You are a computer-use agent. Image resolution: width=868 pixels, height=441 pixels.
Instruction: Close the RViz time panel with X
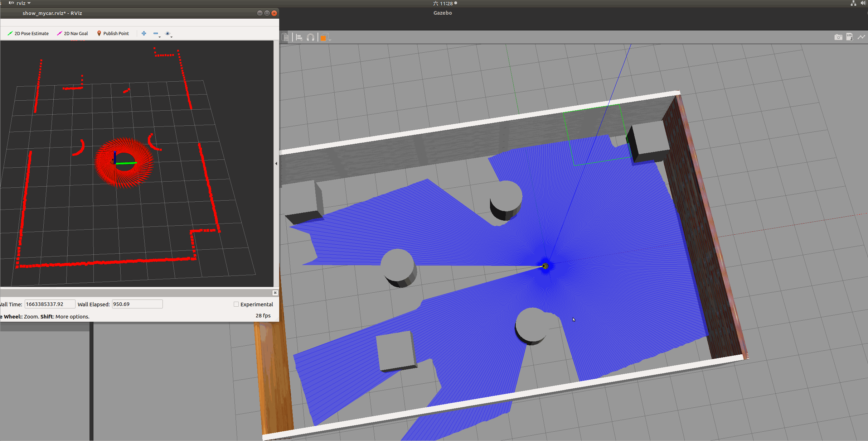pyautogui.click(x=275, y=293)
